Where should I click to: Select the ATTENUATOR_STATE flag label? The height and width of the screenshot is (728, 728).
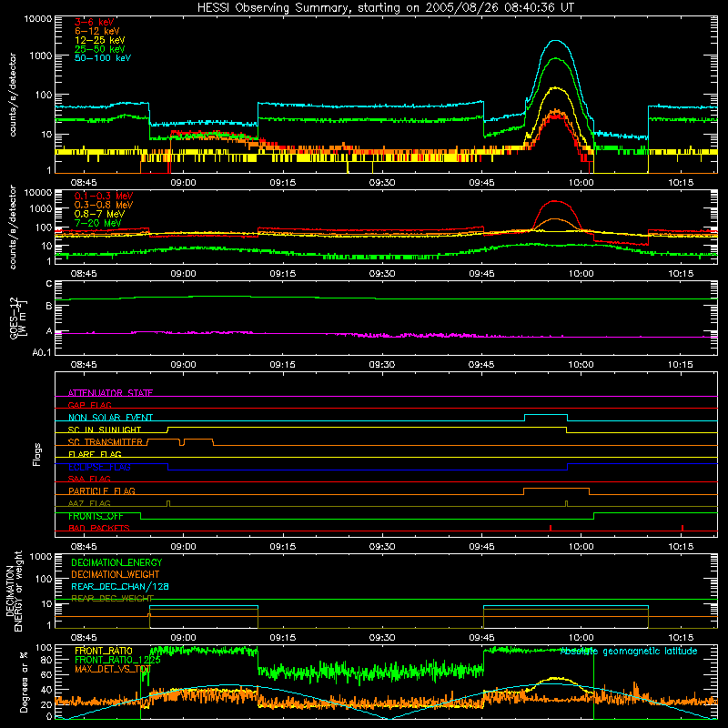tap(110, 393)
